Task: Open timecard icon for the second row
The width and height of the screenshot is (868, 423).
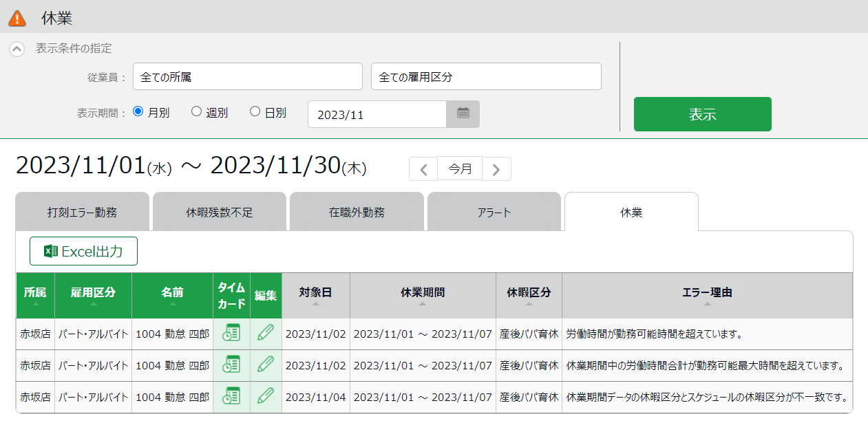Action: (x=231, y=365)
